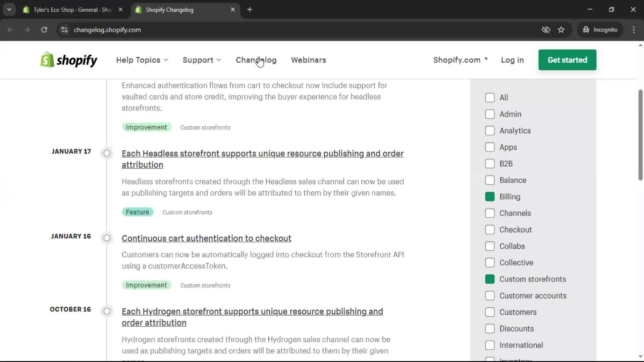Click inside the address bar
Viewport: 644px width, 362px height.
pyautogui.click(x=235, y=30)
